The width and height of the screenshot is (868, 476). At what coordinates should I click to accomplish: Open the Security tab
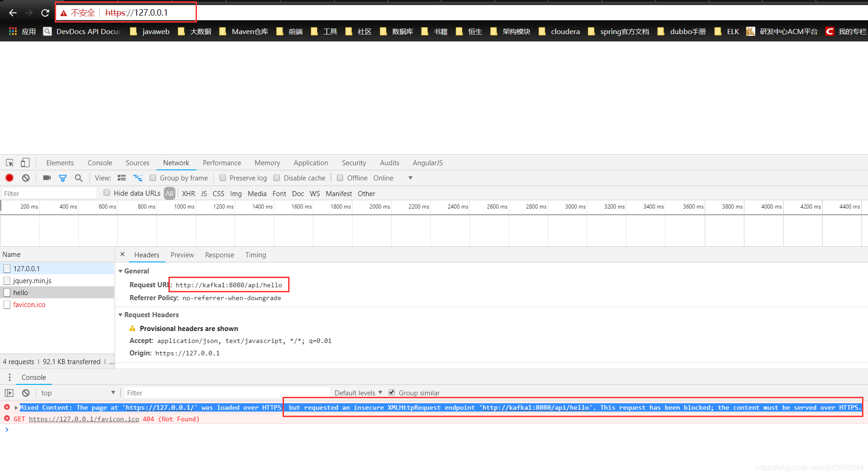[x=354, y=163]
